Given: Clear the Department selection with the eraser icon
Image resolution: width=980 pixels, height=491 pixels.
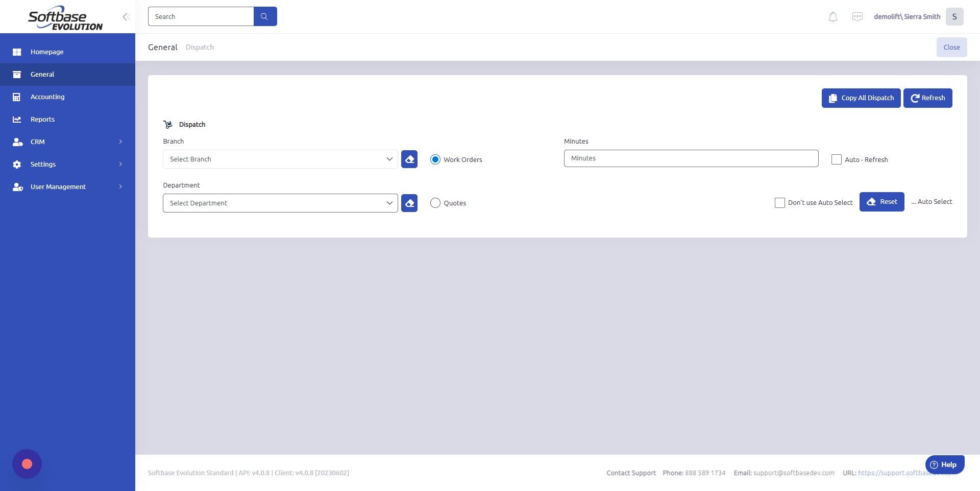Looking at the screenshot, I should tap(409, 203).
